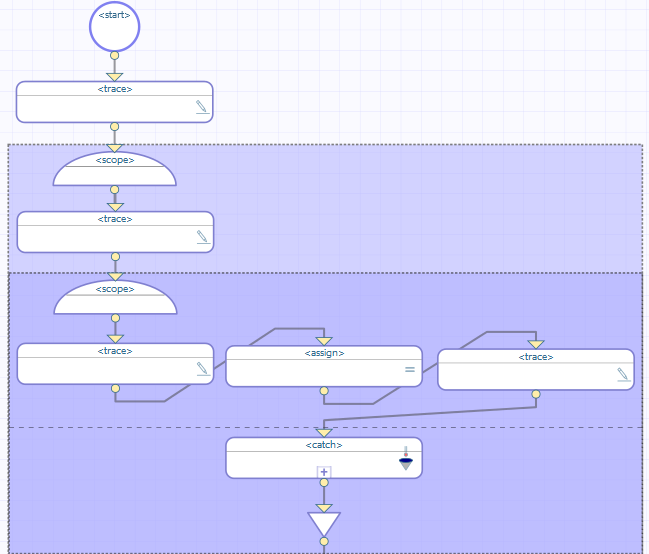This screenshot has width=649, height=554.
Task: Click the input arrow atop the outer scope
Action: [115, 148]
